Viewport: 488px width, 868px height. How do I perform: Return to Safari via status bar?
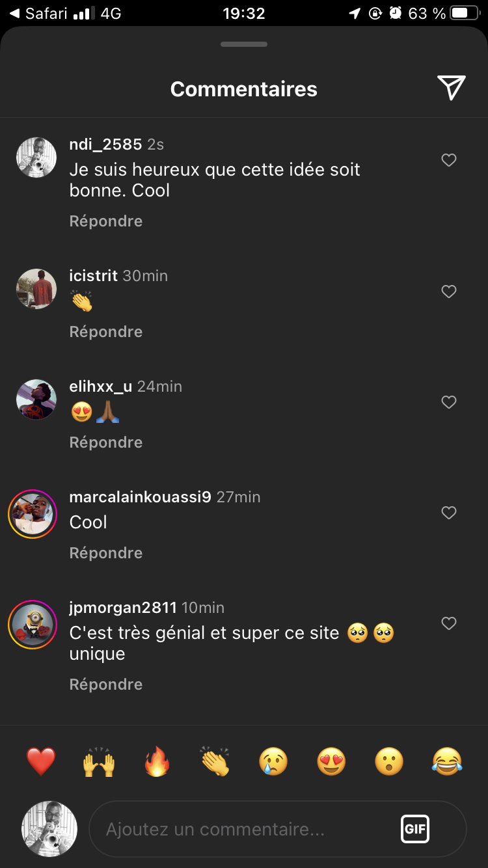[39, 13]
